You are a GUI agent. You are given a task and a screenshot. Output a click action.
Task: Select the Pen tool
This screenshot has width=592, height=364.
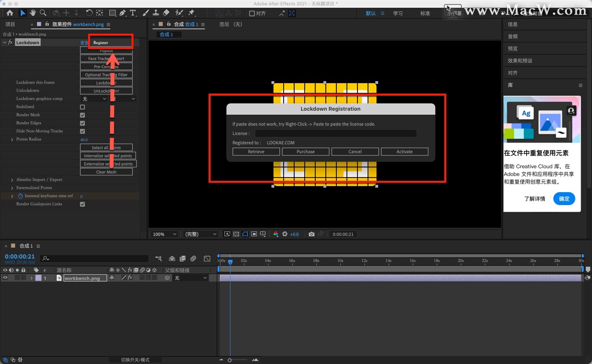coord(123,13)
